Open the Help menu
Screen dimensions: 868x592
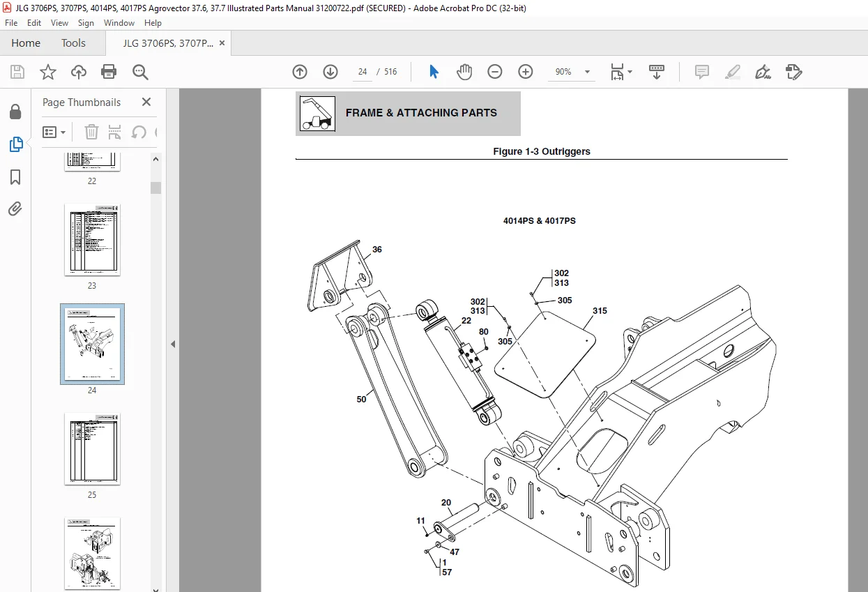pyautogui.click(x=153, y=23)
